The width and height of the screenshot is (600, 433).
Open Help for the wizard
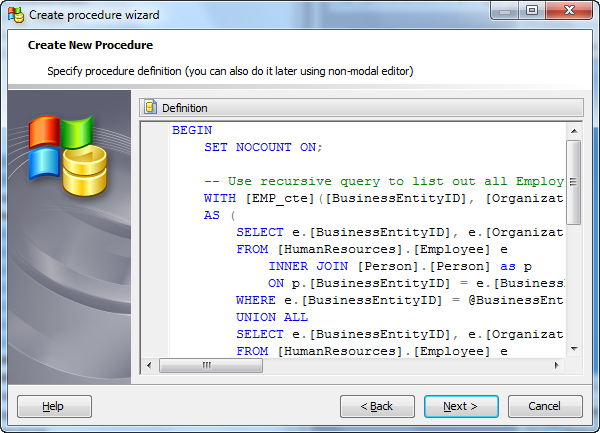[54, 406]
